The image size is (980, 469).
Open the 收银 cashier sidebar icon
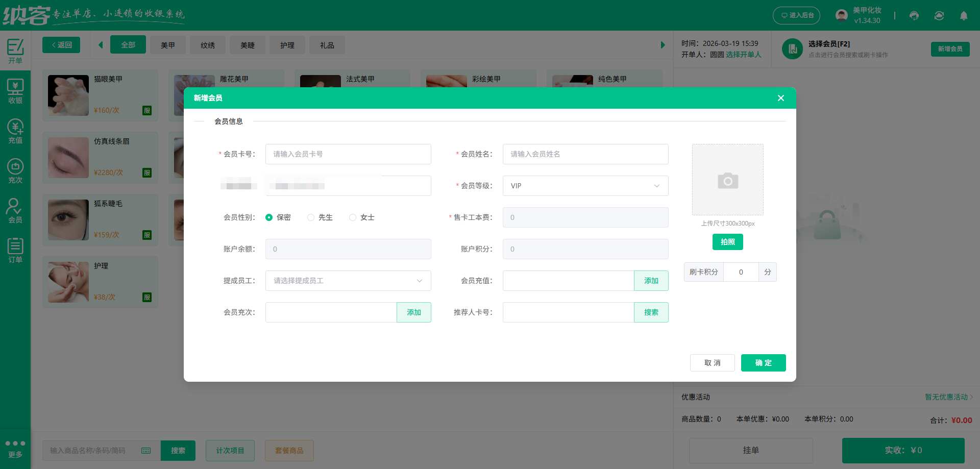pyautogui.click(x=15, y=91)
